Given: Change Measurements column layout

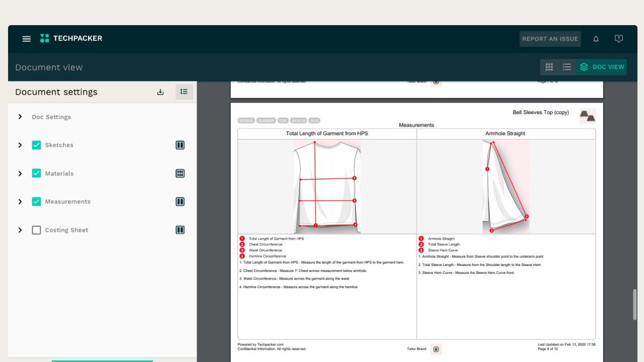Looking at the screenshot, I should tap(180, 202).
